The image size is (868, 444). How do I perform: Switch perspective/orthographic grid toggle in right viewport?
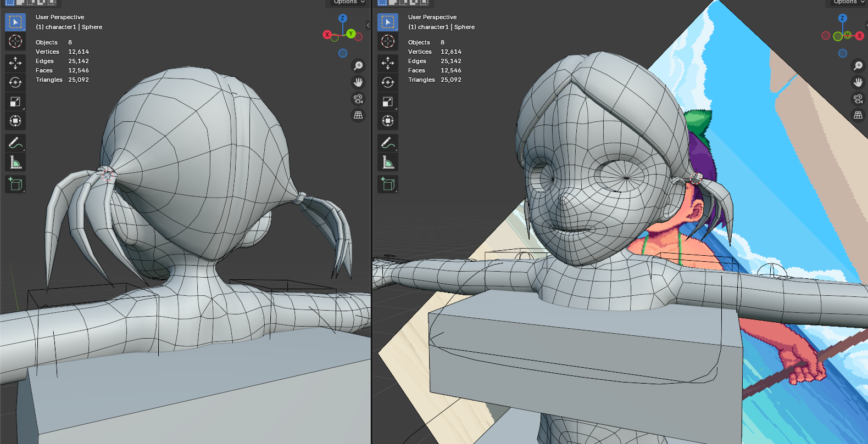(x=858, y=115)
